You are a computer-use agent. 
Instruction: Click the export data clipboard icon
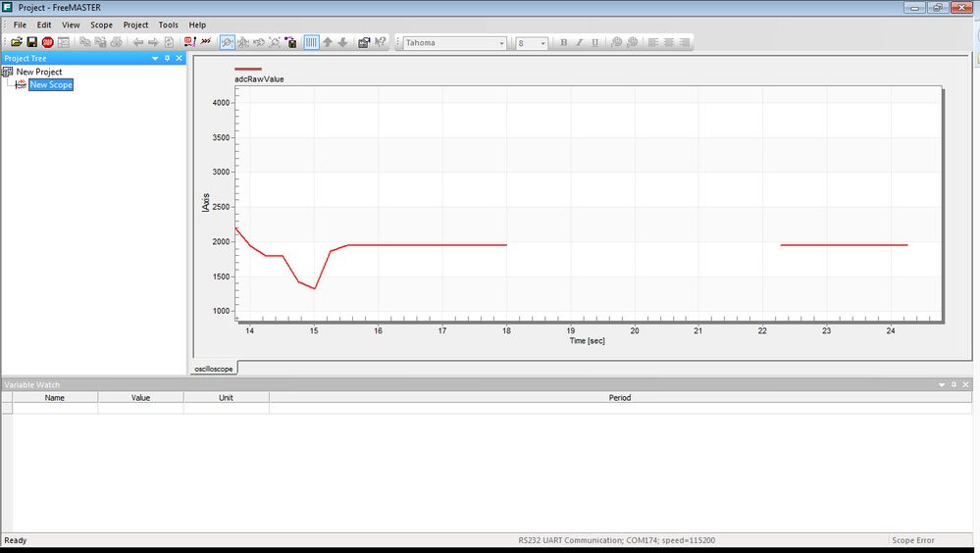tap(290, 42)
